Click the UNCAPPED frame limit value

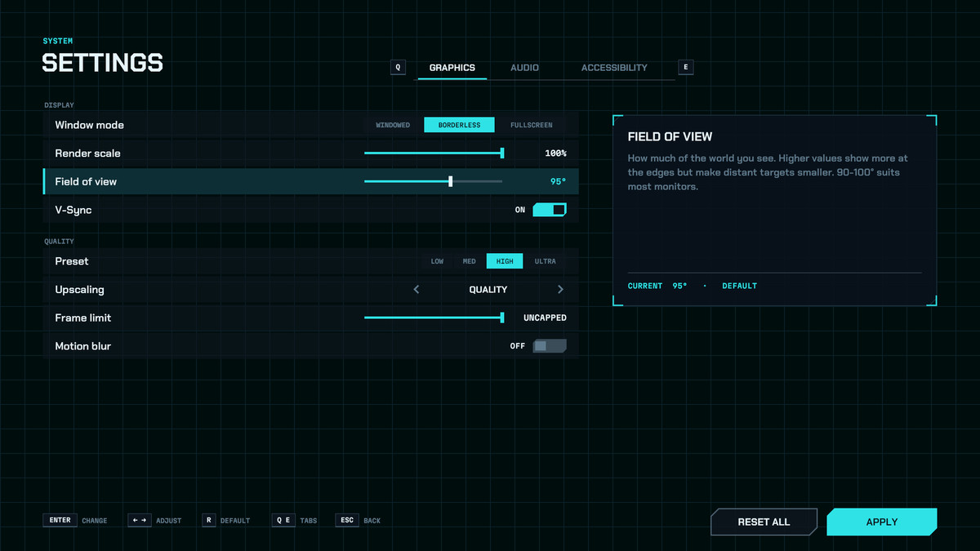pyautogui.click(x=545, y=318)
